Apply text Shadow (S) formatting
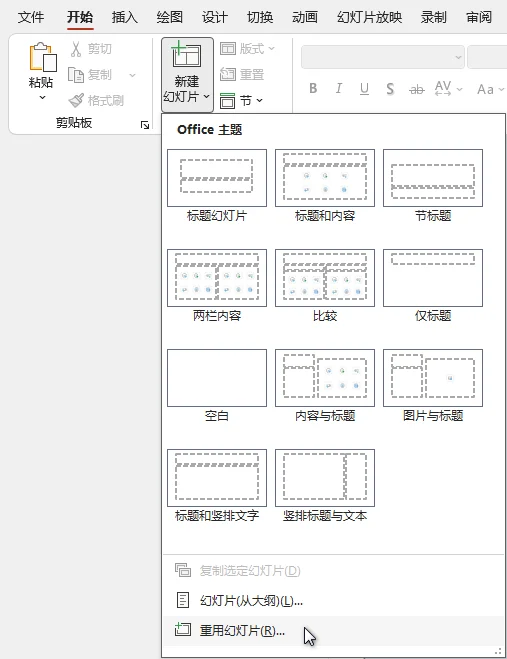Viewport: 507px width, 659px height. (390, 89)
